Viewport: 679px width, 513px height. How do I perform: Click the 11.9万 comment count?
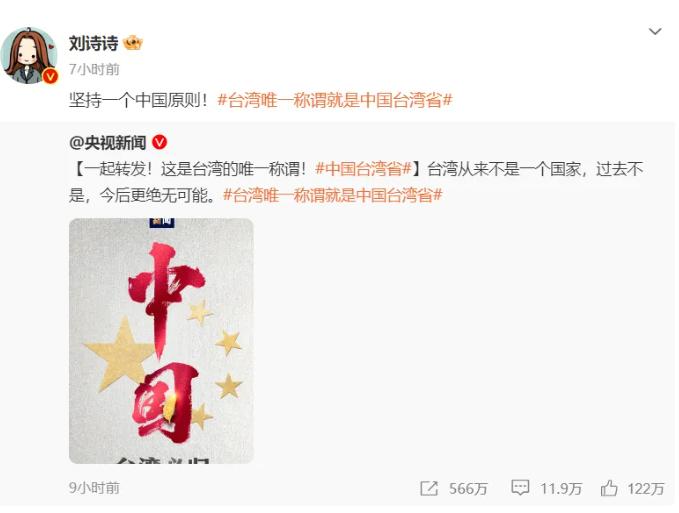pos(561,489)
